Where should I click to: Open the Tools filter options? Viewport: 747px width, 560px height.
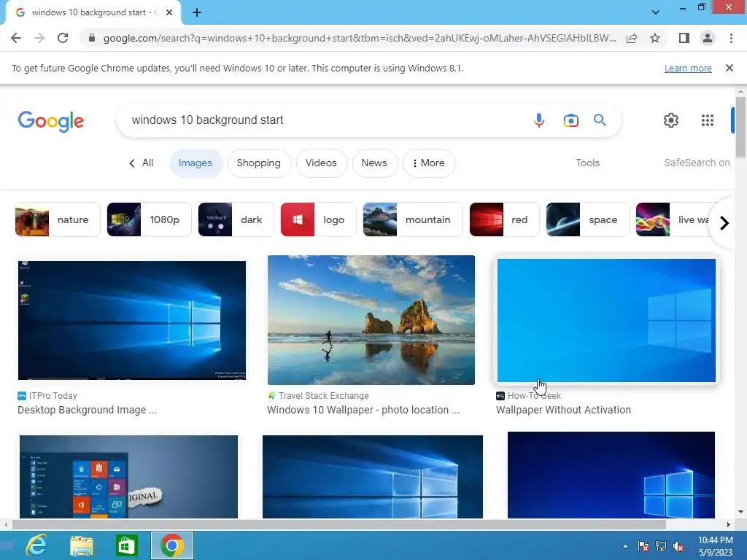point(587,163)
